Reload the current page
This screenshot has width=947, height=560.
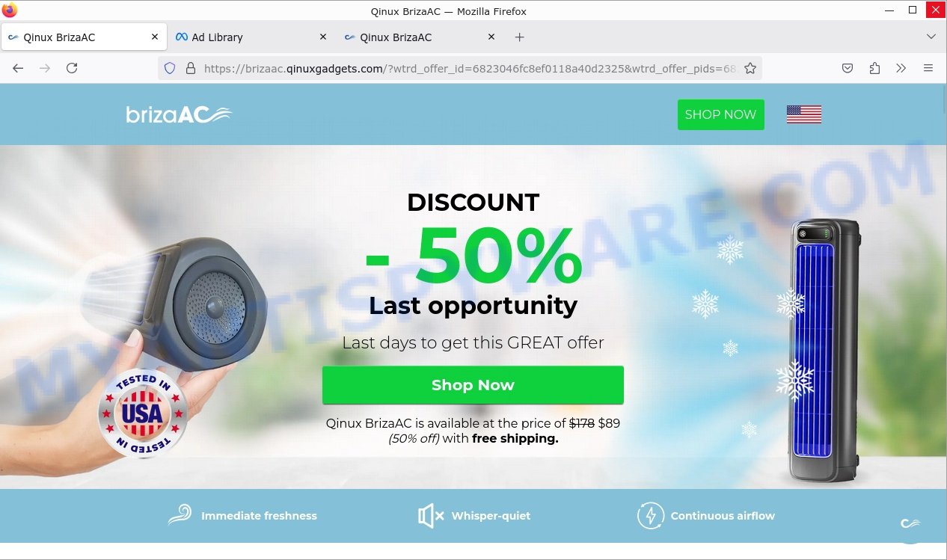pos(72,68)
